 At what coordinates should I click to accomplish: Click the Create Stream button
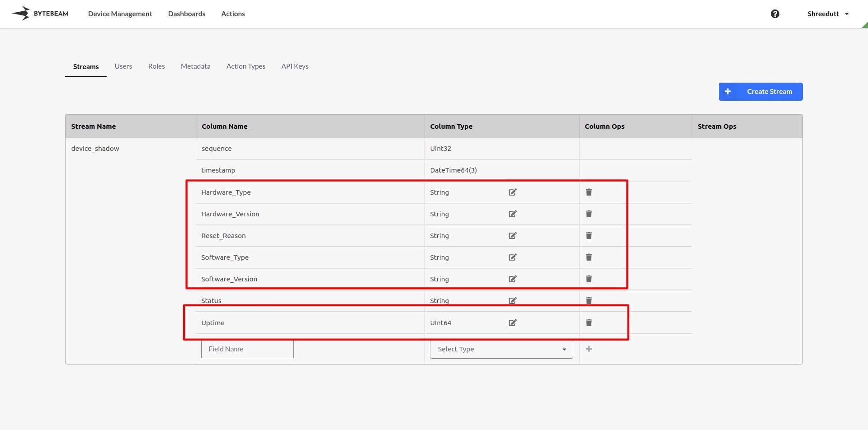click(x=760, y=92)
